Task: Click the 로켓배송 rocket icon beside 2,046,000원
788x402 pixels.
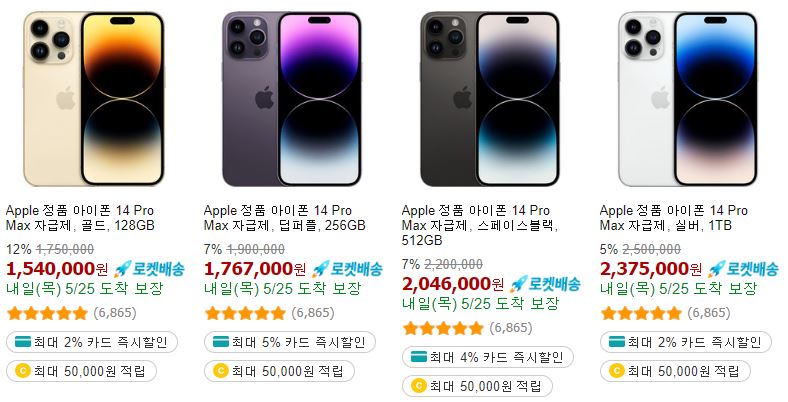Action: pyautogui.click(x=518, y=284)
